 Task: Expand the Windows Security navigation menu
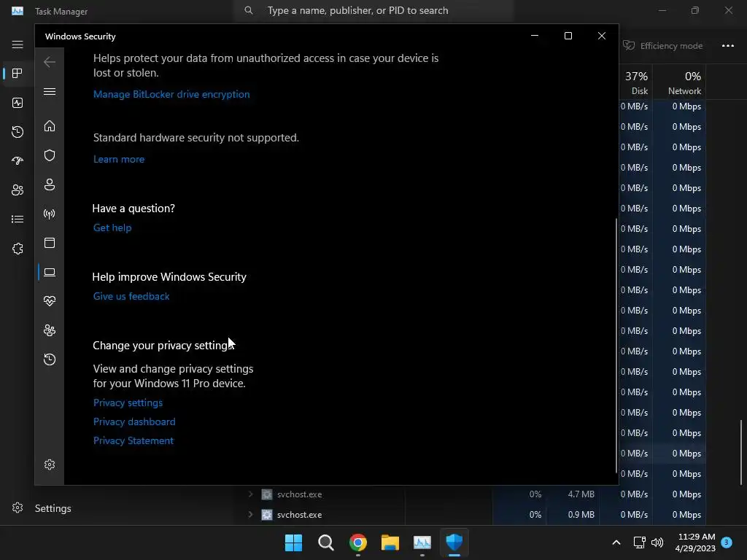point(50,91)
